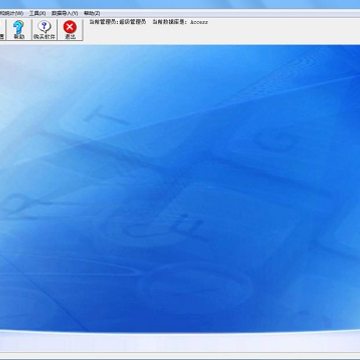Click the 当前管理员 status text
Viewport: 360px width, 360px height.
tap(118, 22)
